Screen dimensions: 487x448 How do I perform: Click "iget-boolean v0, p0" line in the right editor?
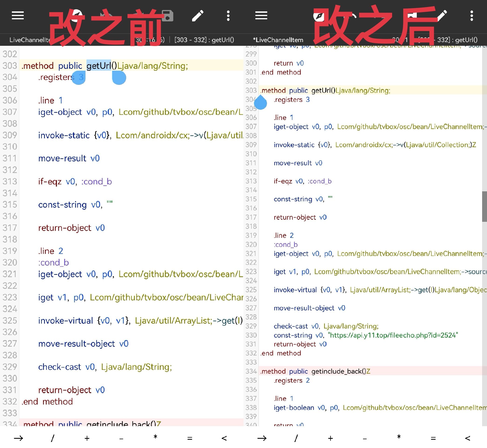point(380,408)
